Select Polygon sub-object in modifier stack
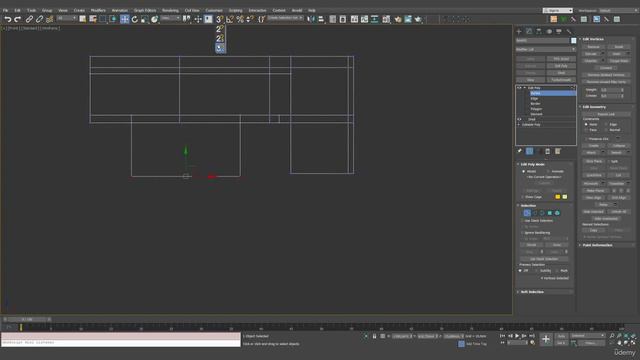 point(536,109)
